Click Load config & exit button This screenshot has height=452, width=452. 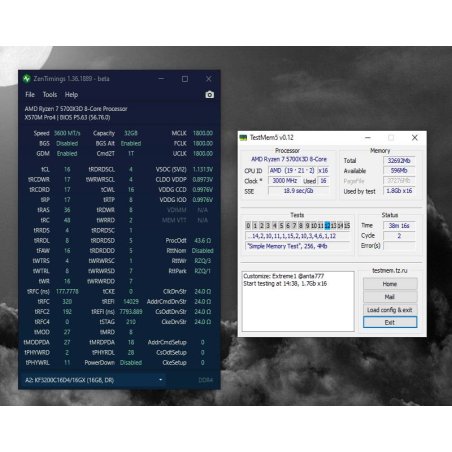coord(390,310)
